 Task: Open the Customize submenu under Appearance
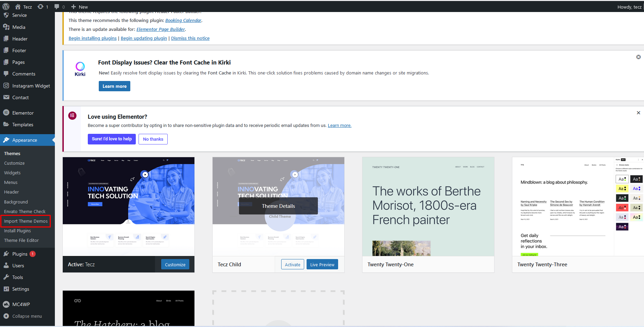14,163
